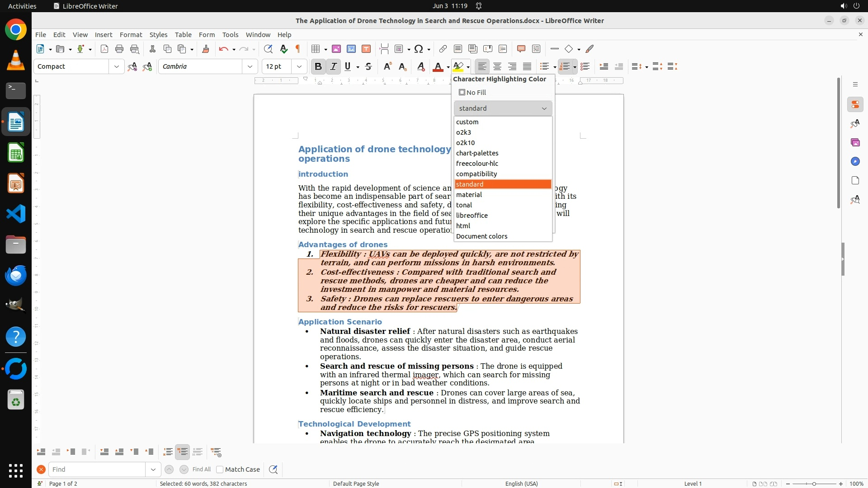Open the Format menu

131,34
